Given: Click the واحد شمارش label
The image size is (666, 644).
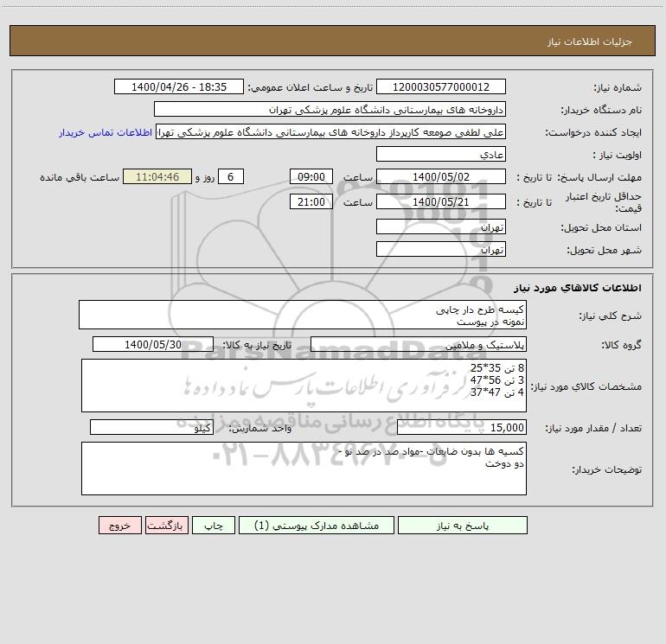Looking at the screenshot, I should pyautogui.click(x=260, y=429).
